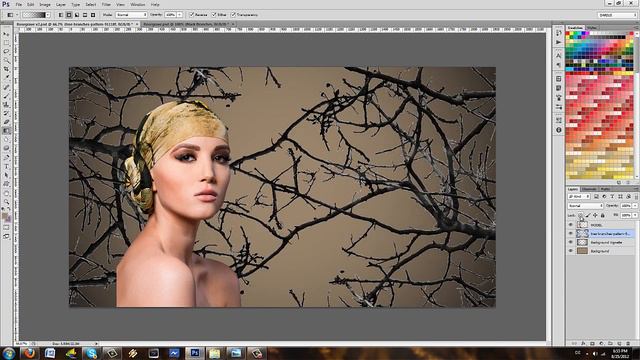The width and height of the screenshot is (640, 360).
Task: Open the Image menu
Action: [45, 4]
